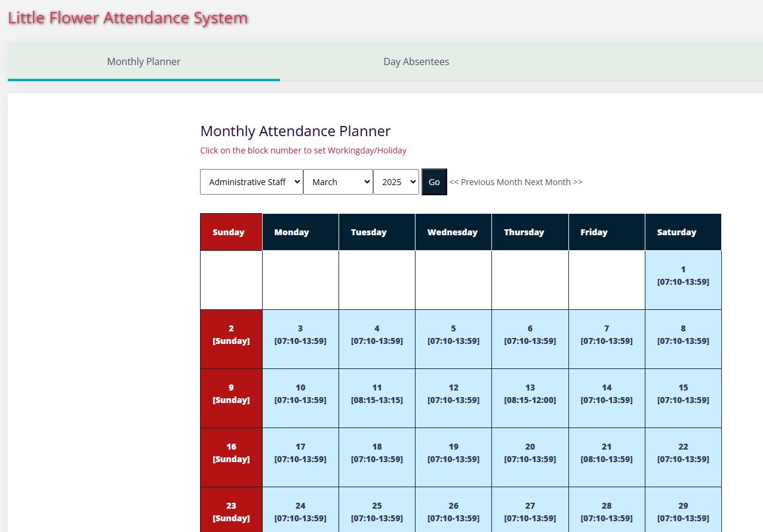Open the Day Absentees tab
Screen dimensions: 763x532
click(x=416, y=61)
